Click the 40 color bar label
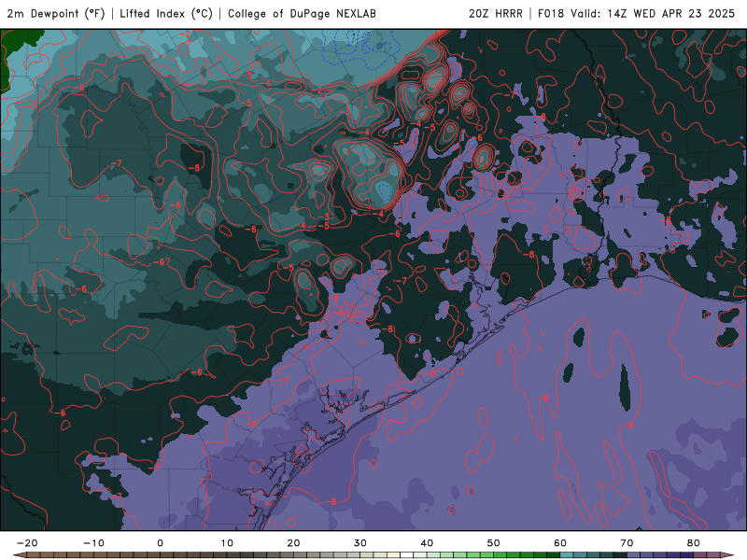The height and width of the screenshot is (560, 747). (x=427, y=543)
